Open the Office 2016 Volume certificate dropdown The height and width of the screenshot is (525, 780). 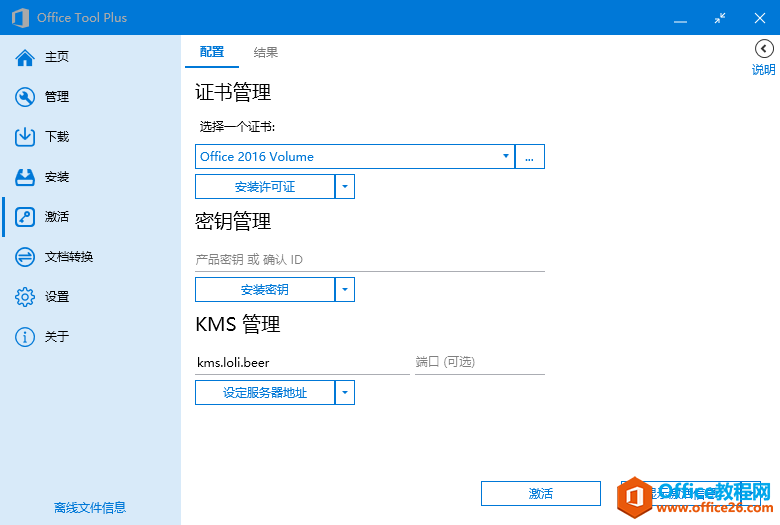(x=355, y=157)
